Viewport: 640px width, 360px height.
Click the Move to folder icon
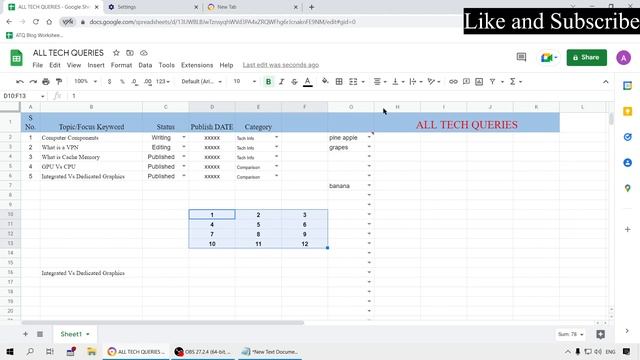click(x=130, y=53)
